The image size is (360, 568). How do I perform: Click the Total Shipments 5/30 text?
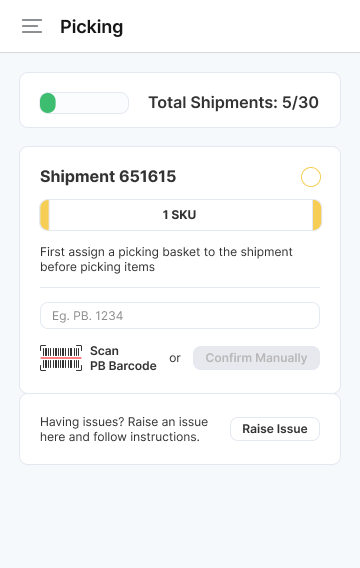(234, 103)
